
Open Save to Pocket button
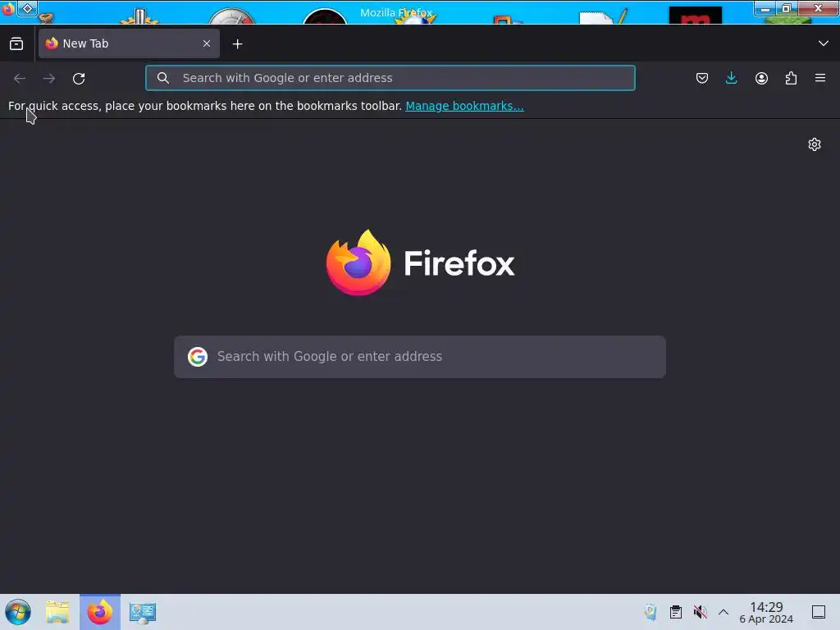tap(702, 78)
